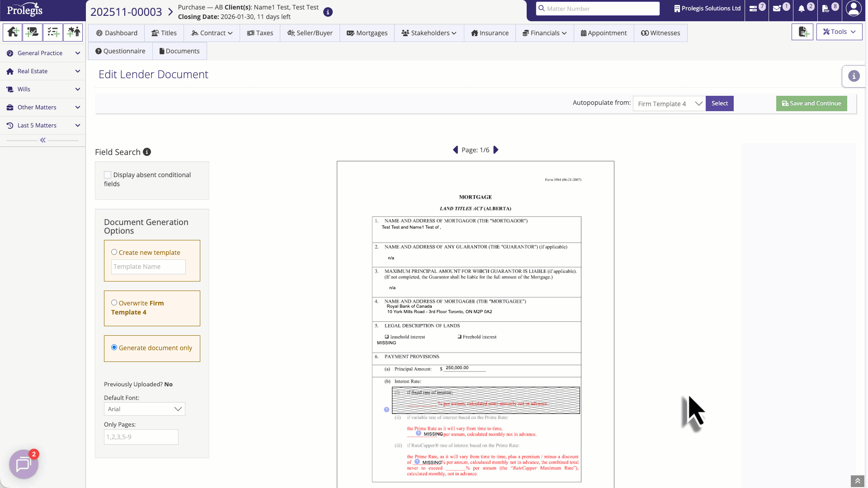This screenshot has height=488, width=868.
Task: Click the document generation icon beside Tools
Action: (x=802, y=32)
